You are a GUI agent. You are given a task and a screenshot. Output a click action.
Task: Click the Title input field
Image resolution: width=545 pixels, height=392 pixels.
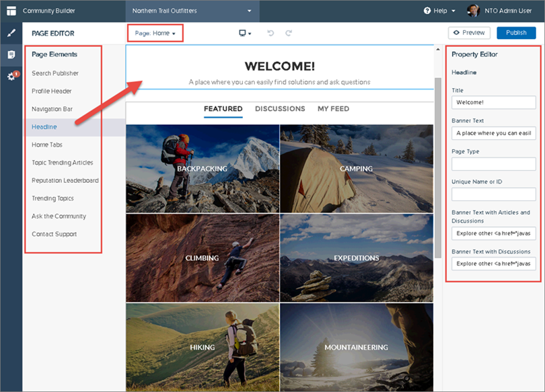[x=494, y=102]
